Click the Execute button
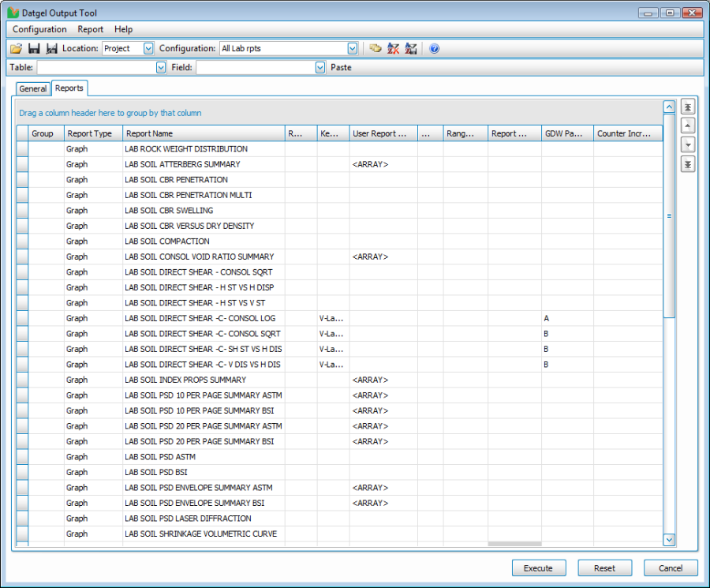 pos(538,568)
